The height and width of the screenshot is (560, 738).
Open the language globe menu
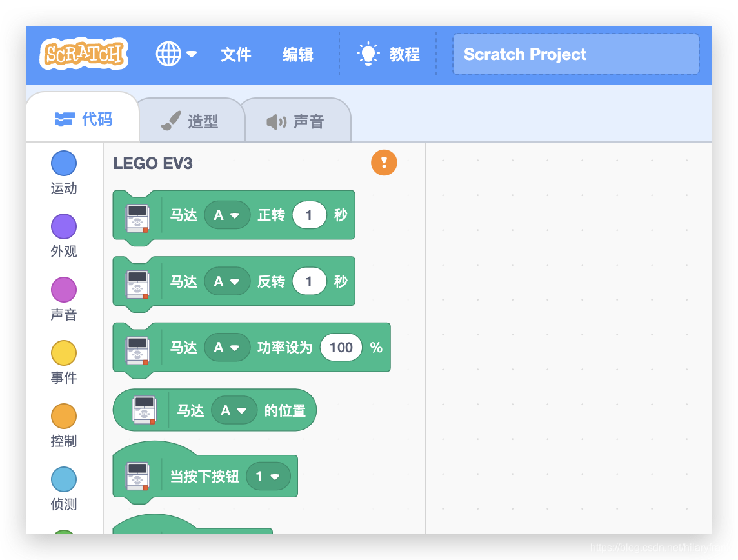pos(177,54)
